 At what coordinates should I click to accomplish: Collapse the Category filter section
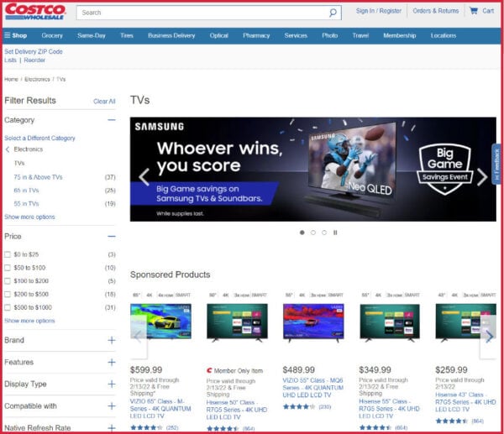pos(111,120)
